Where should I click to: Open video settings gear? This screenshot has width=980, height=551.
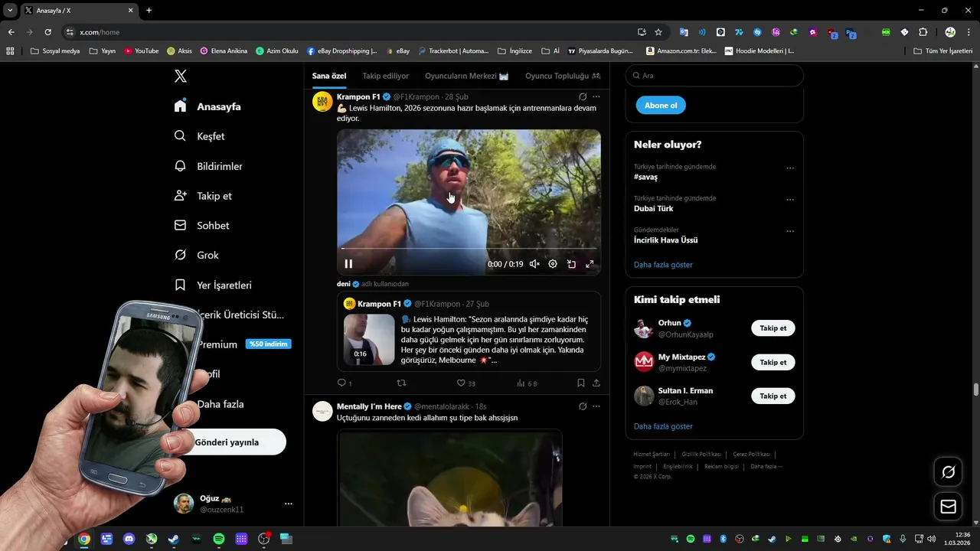pos(553,264)
